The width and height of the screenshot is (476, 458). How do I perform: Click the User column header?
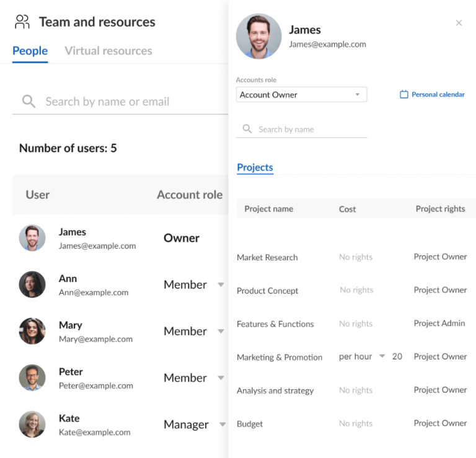point(38,195)
